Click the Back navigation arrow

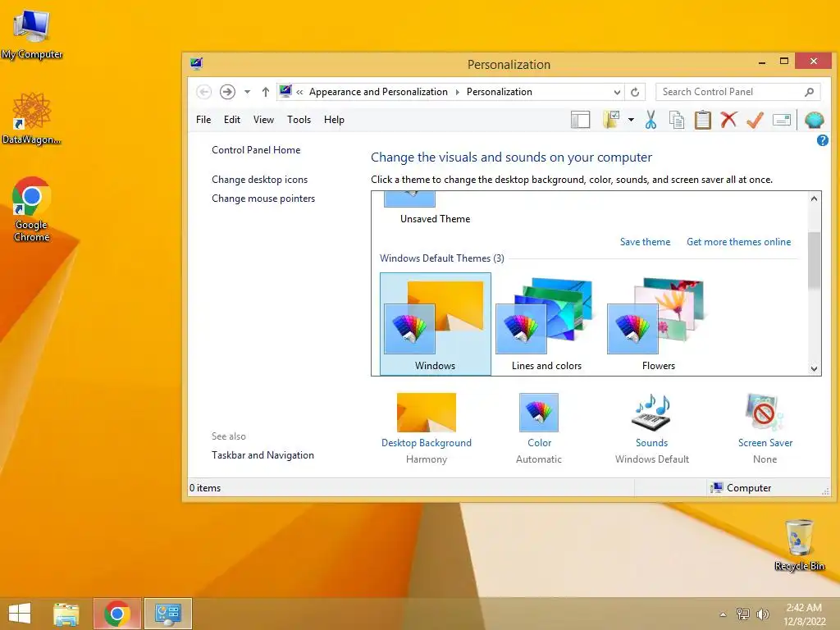[x=203, y=92]
